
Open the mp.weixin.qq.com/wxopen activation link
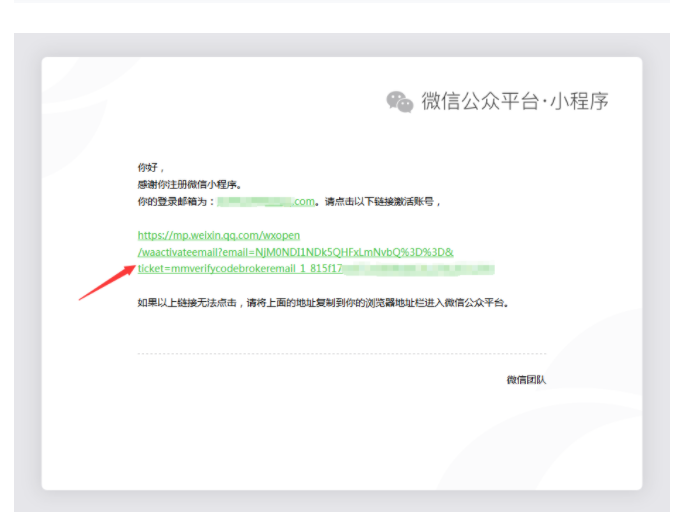click(x=219, y=235)
